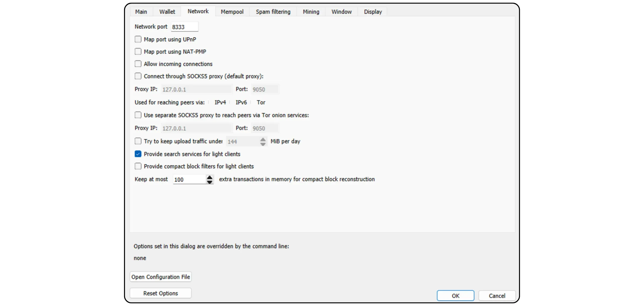This screenshot has width=644, height=306.
Task: Check Map port using NAT-PMP
Action: (x=138, y=52)
